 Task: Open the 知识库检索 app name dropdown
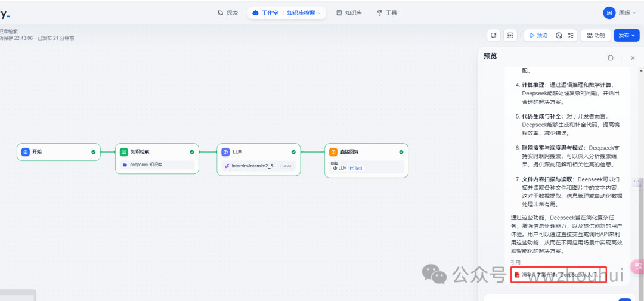point(304,13)
